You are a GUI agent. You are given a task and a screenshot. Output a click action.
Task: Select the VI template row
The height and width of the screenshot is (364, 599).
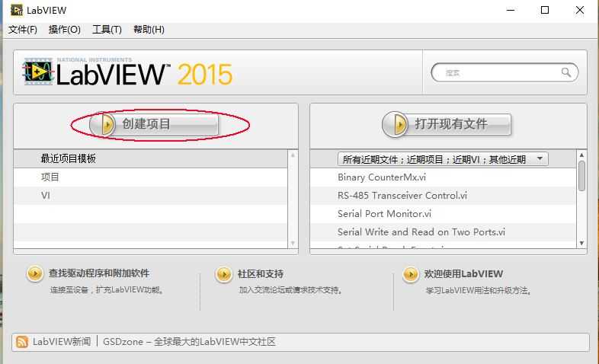[151, 196]
